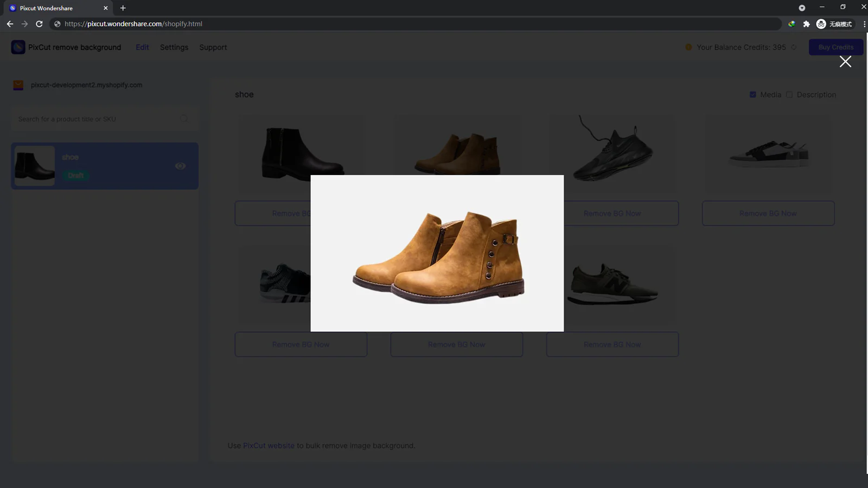Open a new browser tab

coord(123,8)
